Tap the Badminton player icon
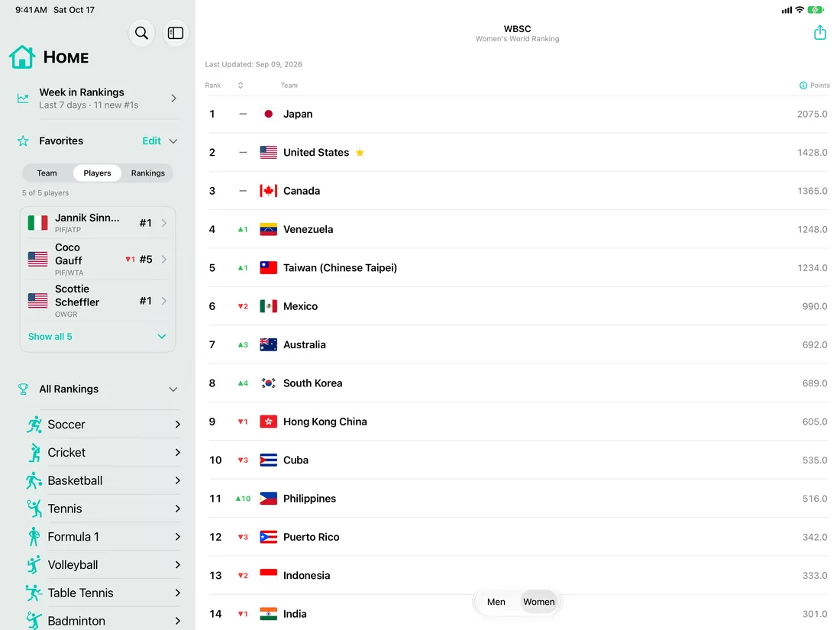This screenshot has width=840, height=630. 34,621
